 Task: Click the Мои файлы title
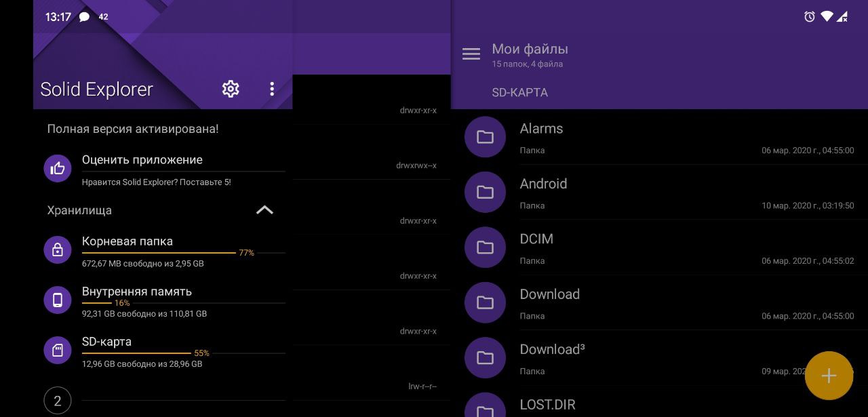pyautogui.click(x=530, y=49)
